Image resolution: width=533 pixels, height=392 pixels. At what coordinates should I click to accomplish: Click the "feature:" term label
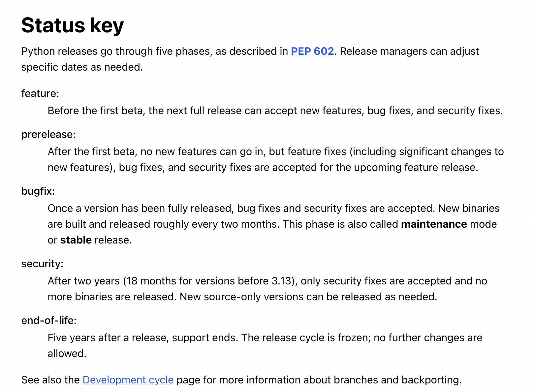40,94
